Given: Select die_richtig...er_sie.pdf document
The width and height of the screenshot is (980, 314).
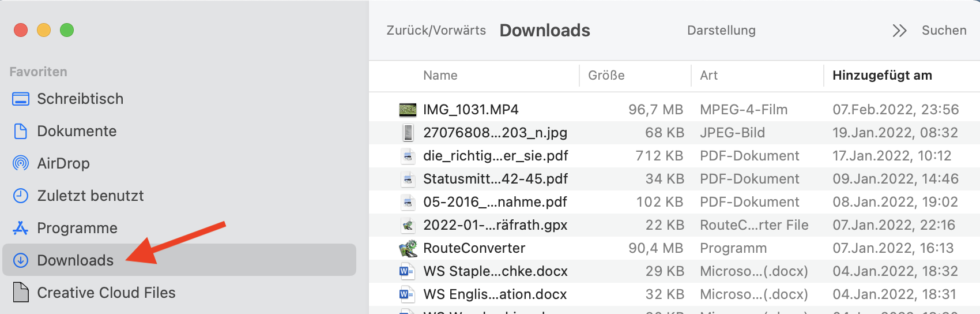Looking at the screenshot, I should click(x=495, y=156).
